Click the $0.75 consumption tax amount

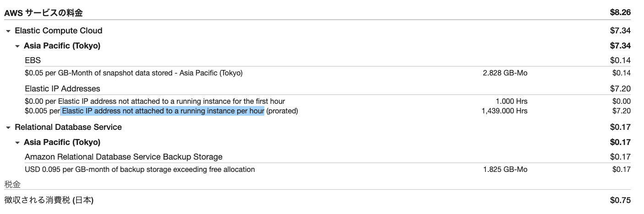coord(620,200)
